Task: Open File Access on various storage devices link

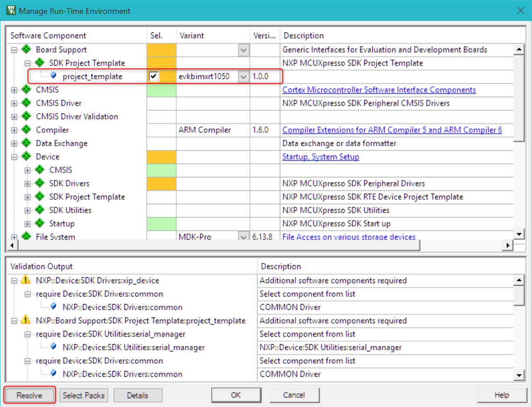Action: pos(349,237)
